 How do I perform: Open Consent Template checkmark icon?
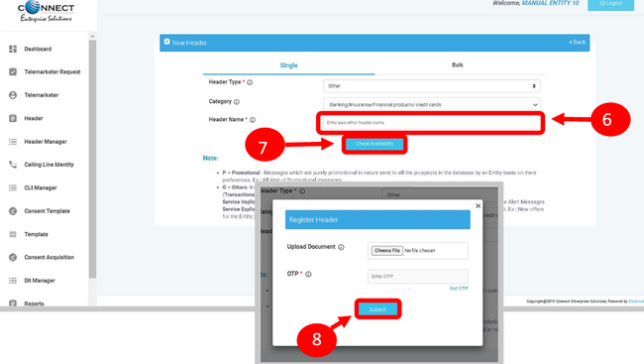[13, 211]
